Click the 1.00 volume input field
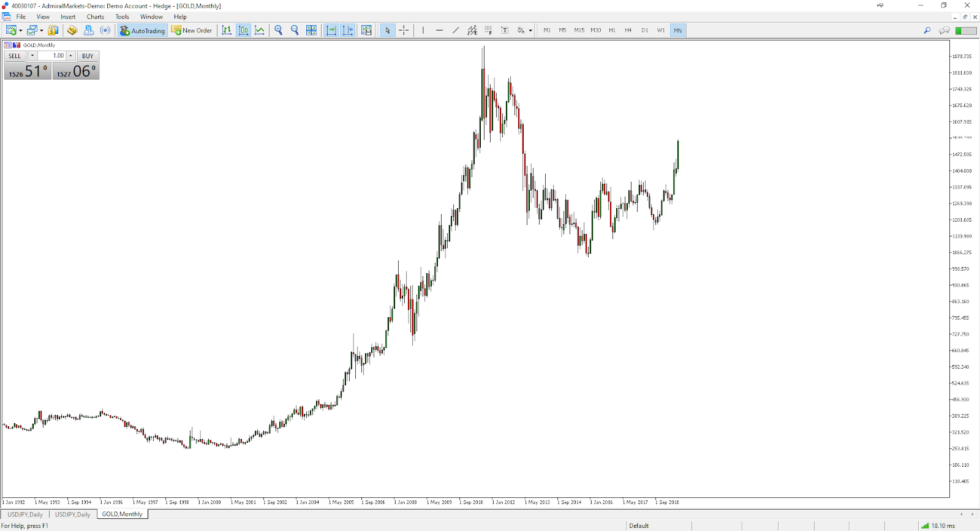The width and height of the screenshot is (980, 531). tap(51, 56)
